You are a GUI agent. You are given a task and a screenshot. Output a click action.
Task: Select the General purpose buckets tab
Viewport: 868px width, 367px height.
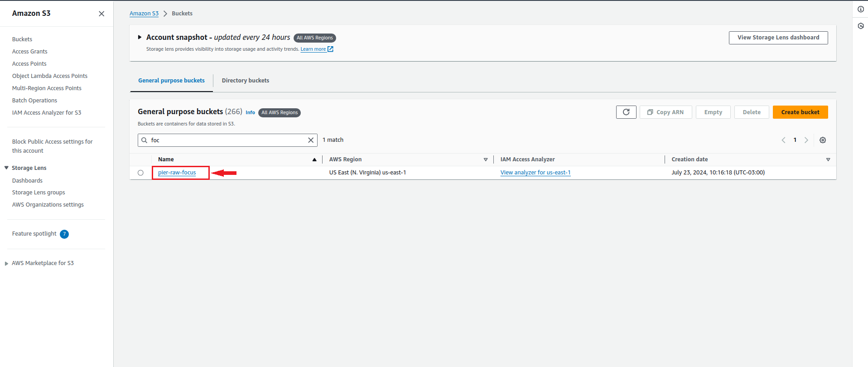(171, 81)
